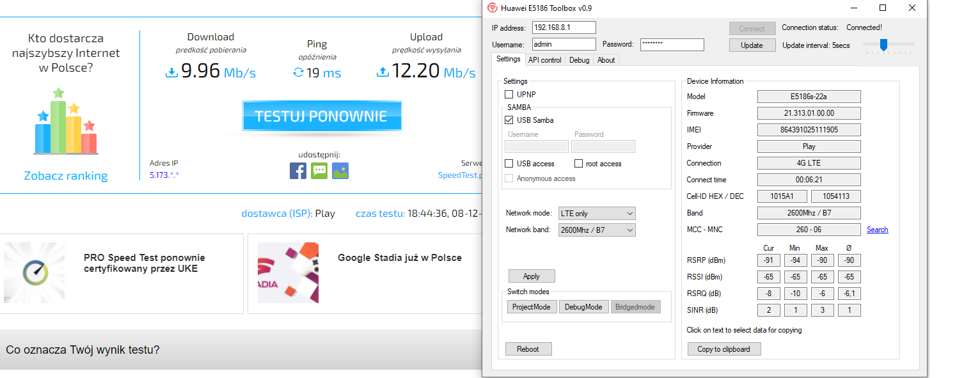Maximize the Huawei Toolbox window
The width and height of the screenshot is (980, 378).
point(883,8)
